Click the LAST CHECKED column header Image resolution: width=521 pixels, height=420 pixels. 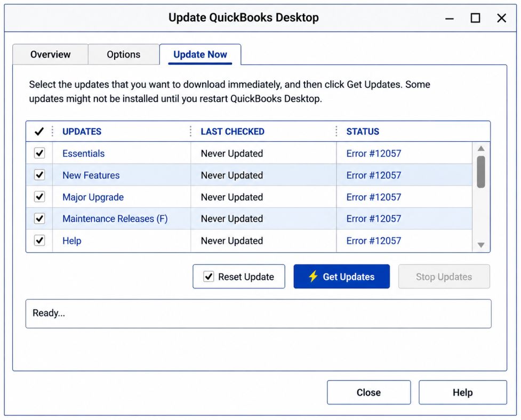point(233,132)
